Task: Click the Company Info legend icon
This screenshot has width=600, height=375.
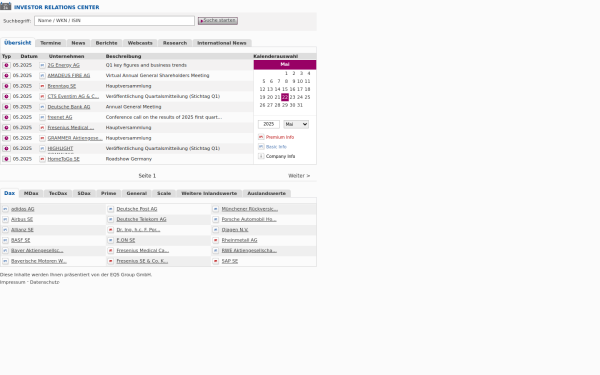Action: (261, 156)
